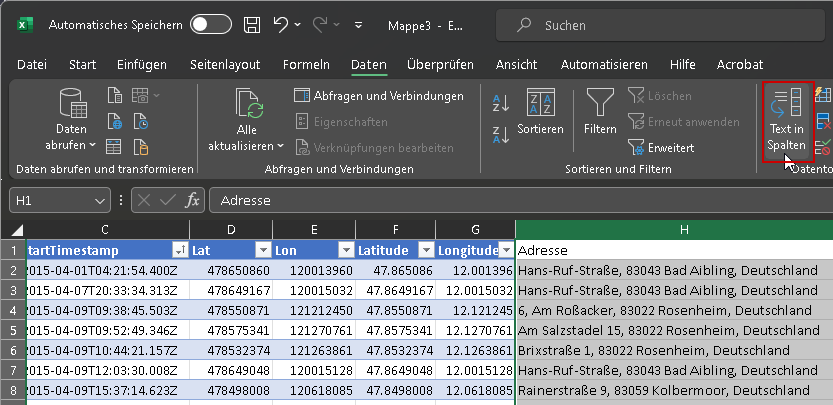Expand the Name Box dropdown arrow
The image size is (833, 405).
coord(100,200)
